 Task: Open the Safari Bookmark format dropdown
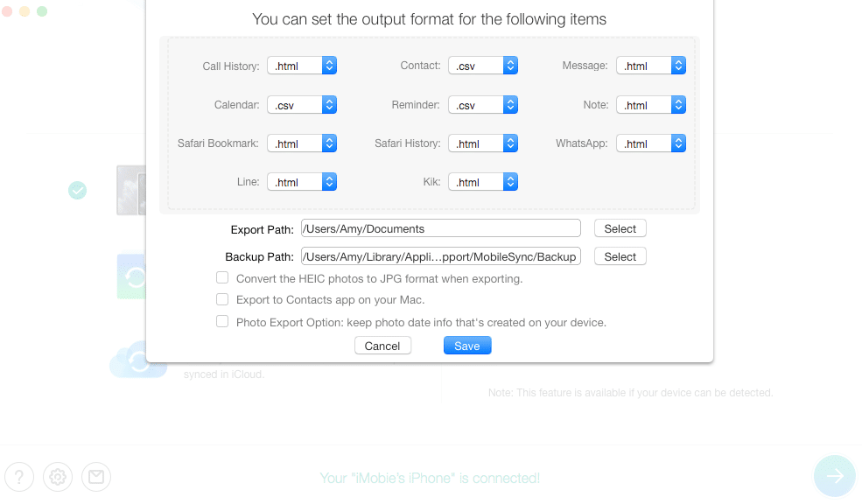click(x=302, y=143)
